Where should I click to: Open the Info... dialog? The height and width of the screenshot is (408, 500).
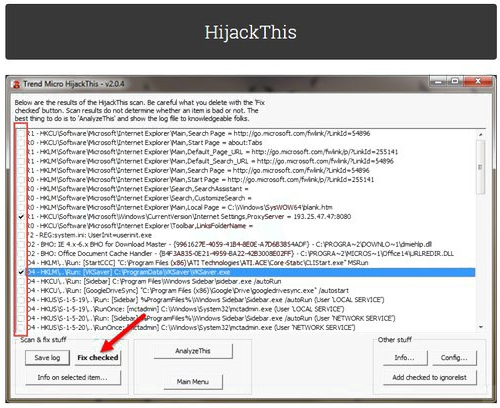tap(405, 358)
